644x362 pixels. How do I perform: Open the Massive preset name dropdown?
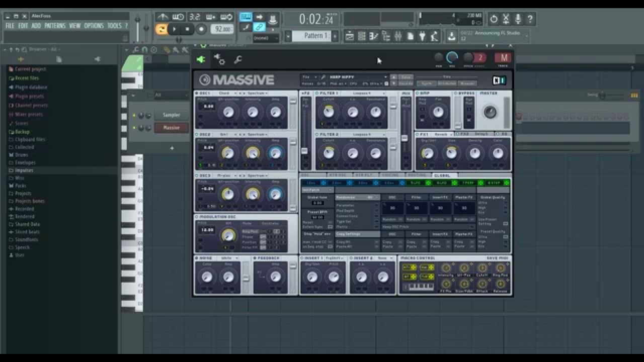359,77
